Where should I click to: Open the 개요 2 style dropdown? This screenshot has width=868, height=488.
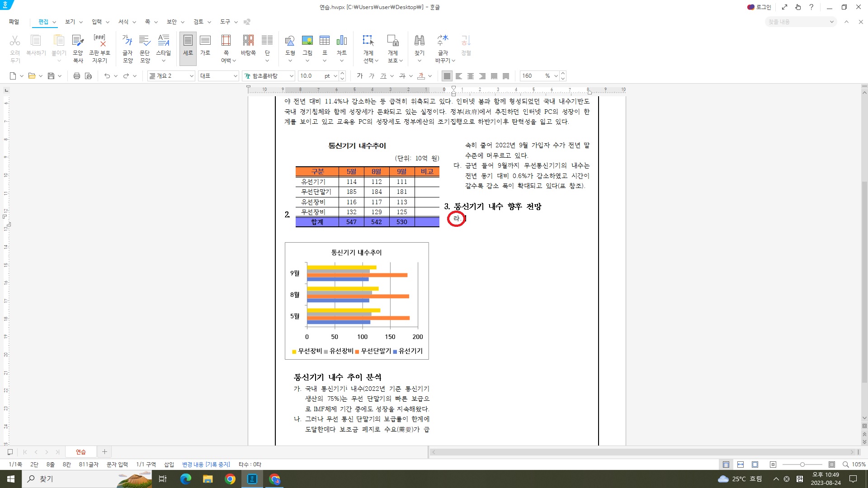click(191, 76)
